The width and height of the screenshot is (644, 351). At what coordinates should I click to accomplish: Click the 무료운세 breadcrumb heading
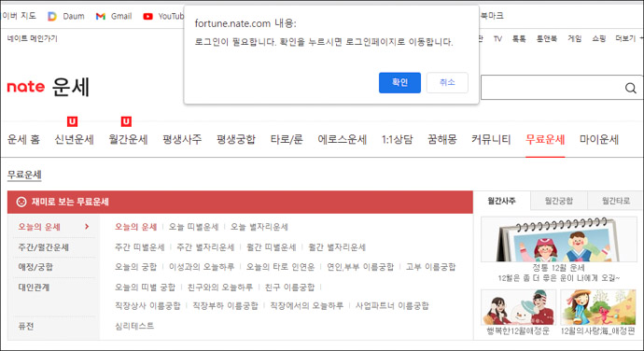pos(24,175)
